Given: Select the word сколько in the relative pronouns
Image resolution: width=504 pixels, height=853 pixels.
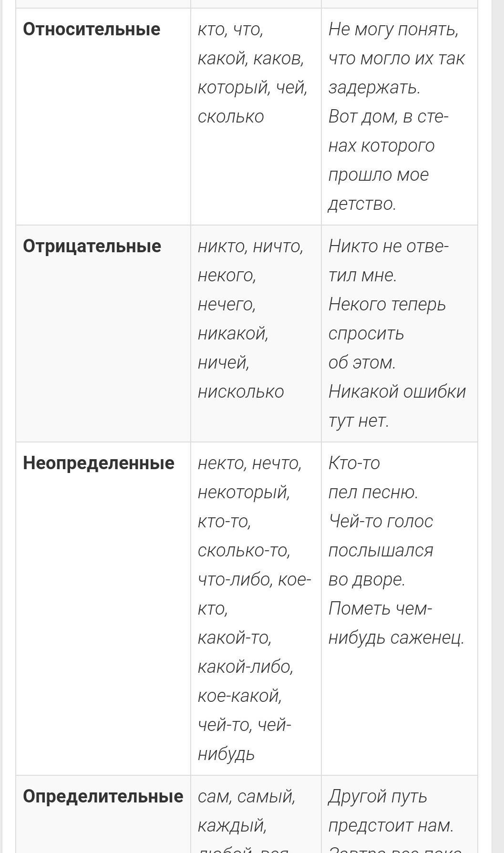Looking at the screenshot, I should [231, 117].
